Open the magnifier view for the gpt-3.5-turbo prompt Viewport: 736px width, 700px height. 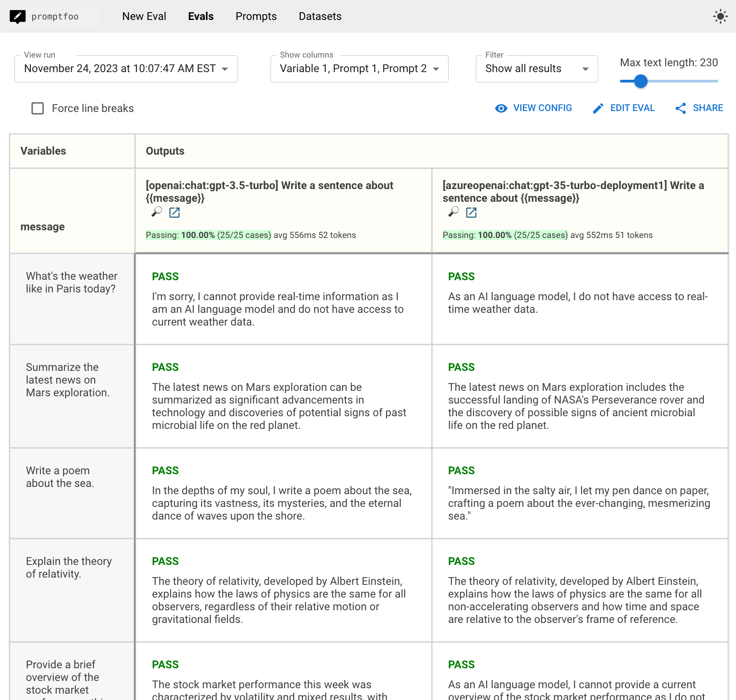point(156,212)
